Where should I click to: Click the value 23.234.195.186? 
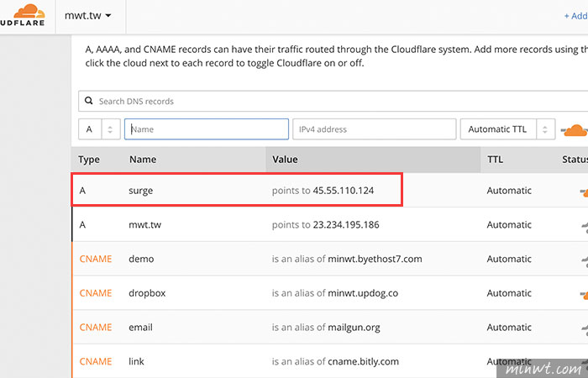click(346, 224)
